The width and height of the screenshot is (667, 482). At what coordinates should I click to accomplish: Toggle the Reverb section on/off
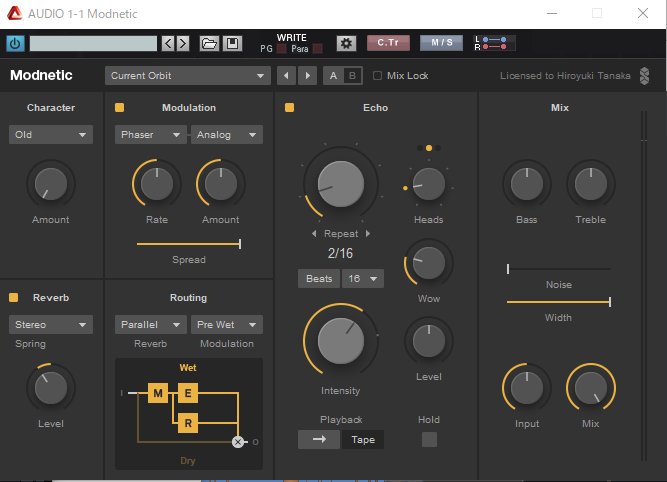[14, 297]
